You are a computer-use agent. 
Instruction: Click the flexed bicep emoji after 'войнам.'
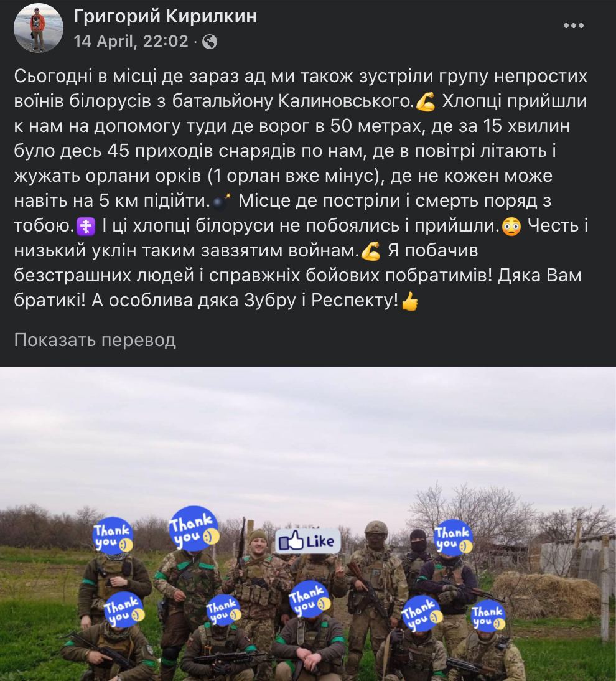coord(370,251)
